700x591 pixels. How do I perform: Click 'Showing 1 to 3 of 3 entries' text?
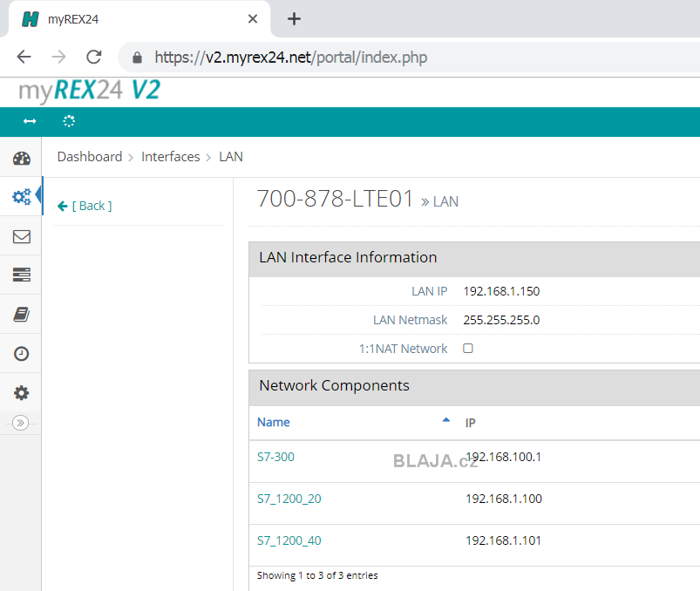[317, 575]
